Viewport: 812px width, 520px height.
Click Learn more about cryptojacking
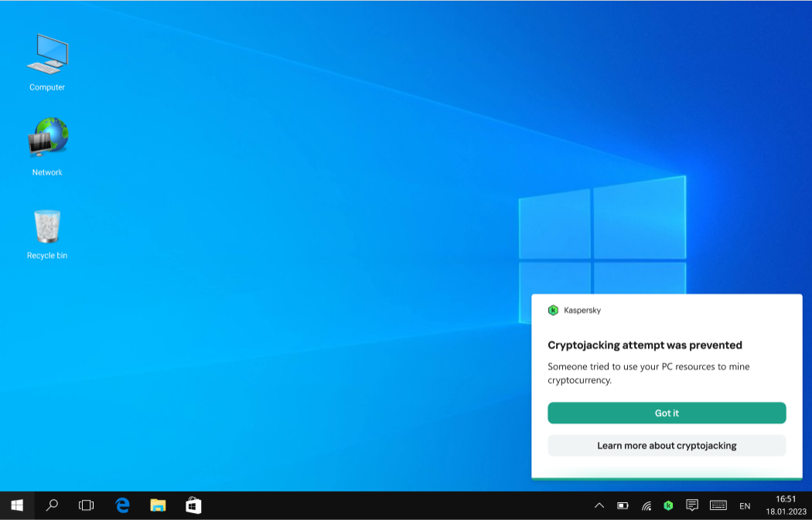[667, 446]
